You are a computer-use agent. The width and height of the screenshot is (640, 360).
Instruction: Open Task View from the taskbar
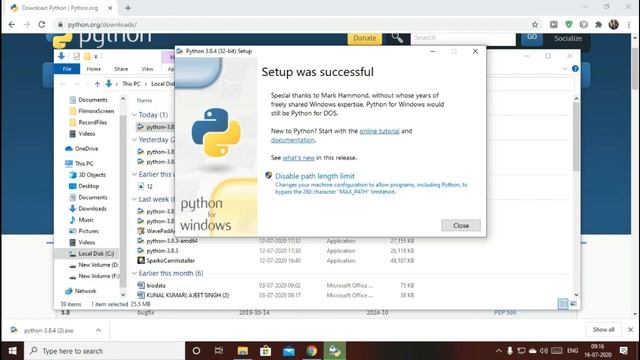(219, 351)
